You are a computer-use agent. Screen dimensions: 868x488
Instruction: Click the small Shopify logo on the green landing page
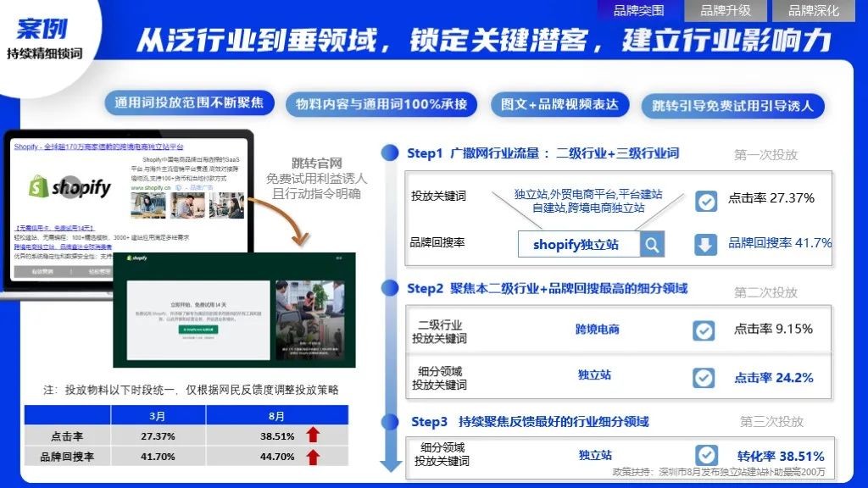pyautogui.click(x=136, y=258)
